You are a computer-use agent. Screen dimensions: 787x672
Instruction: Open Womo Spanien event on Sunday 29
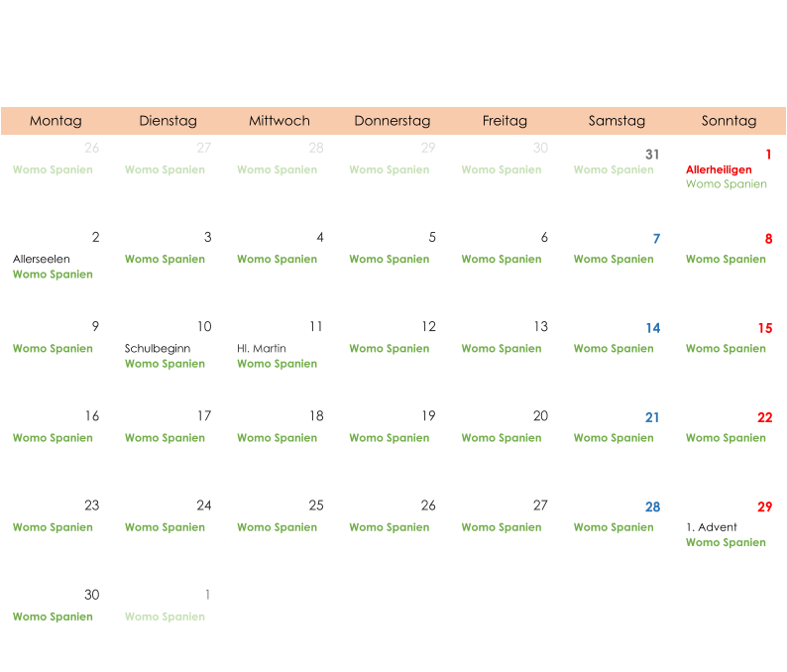[726, 542]
